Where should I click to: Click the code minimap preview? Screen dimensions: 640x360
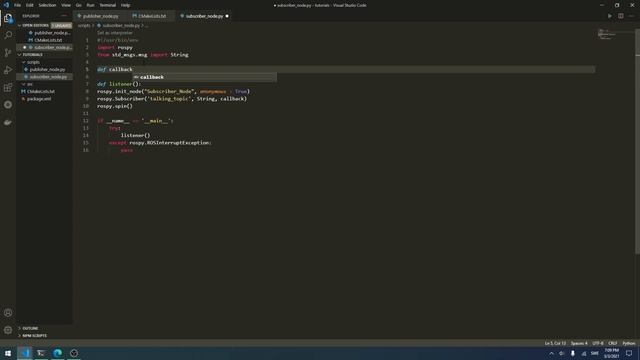(607, 34)
